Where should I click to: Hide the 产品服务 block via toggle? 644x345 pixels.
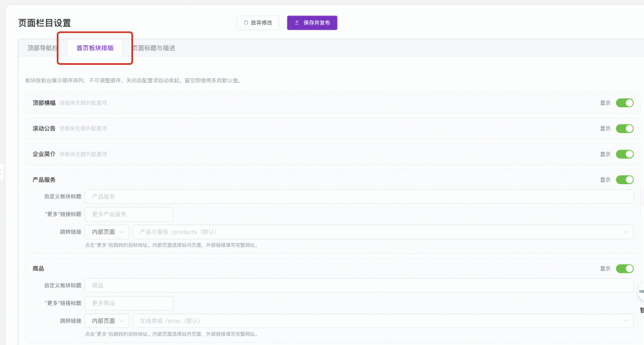click(624, 180)
